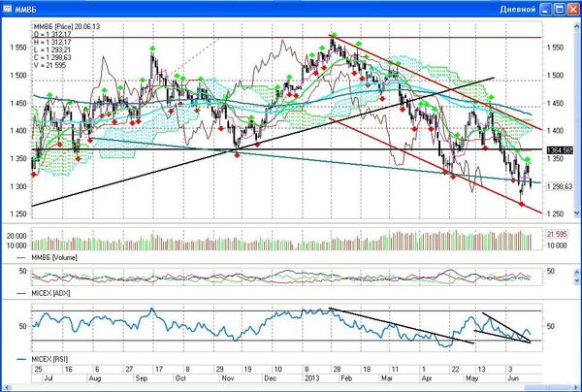Screen dimensions: 582x392
Task: Select the MICEX [ADX] legend entry
Action: click(44, 293)
